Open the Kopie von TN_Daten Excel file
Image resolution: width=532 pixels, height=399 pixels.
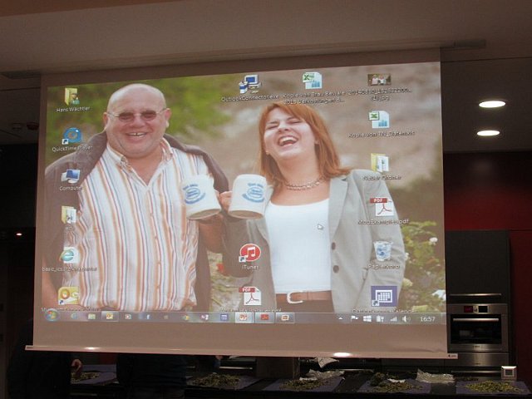click(379, 120)
